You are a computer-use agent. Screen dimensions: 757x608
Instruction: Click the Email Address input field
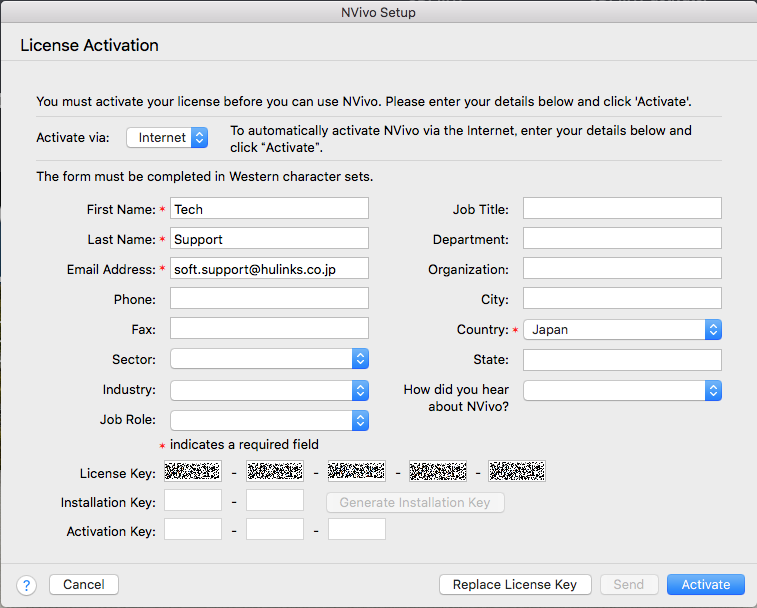tap(269, 269)
